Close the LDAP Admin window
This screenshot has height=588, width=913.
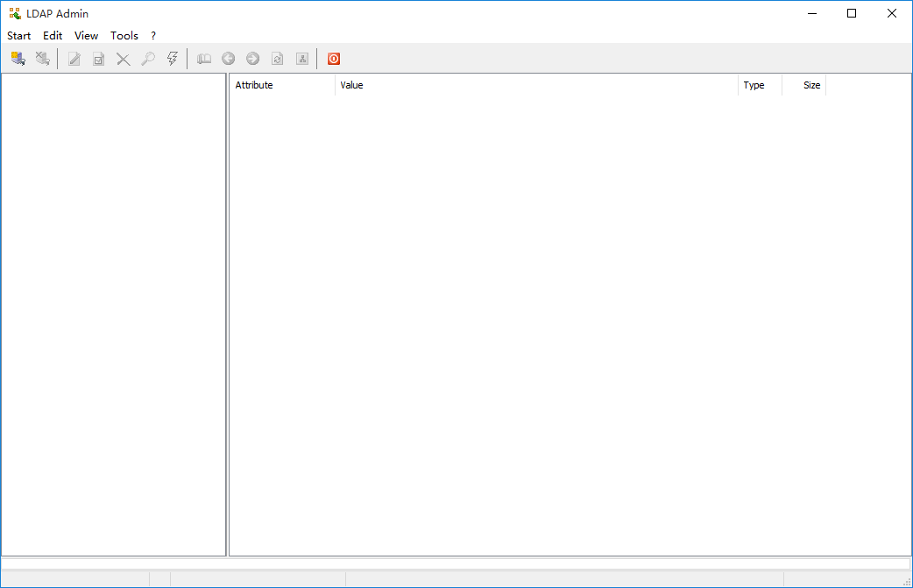tap(891, 13)
